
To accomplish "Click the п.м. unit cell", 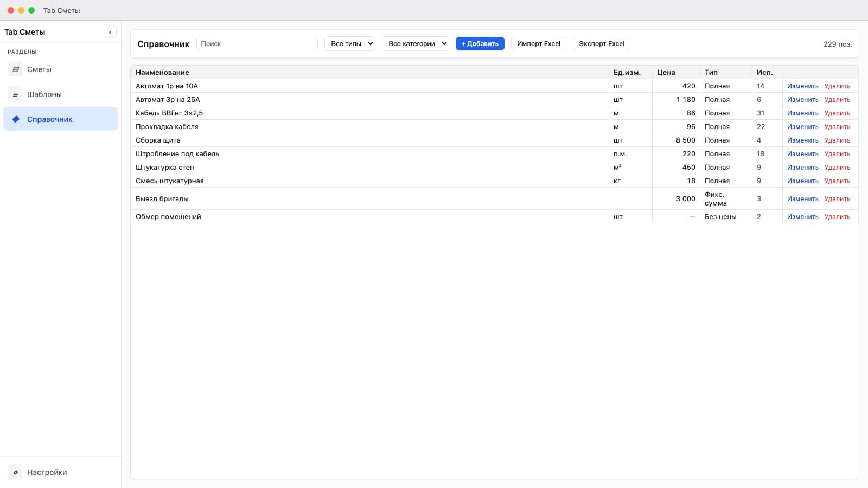I will click(630, 154).
